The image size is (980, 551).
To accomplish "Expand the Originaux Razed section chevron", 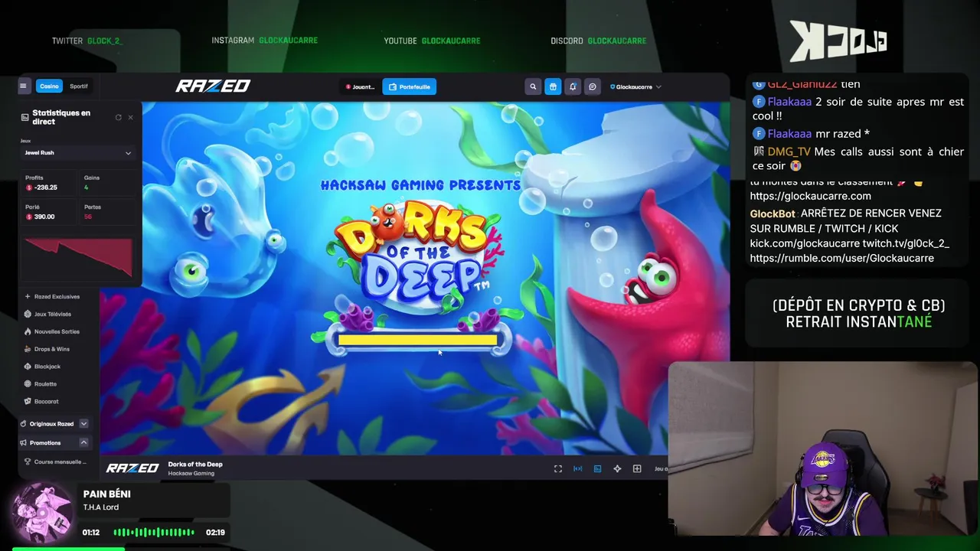I will [x=83, y=423].
